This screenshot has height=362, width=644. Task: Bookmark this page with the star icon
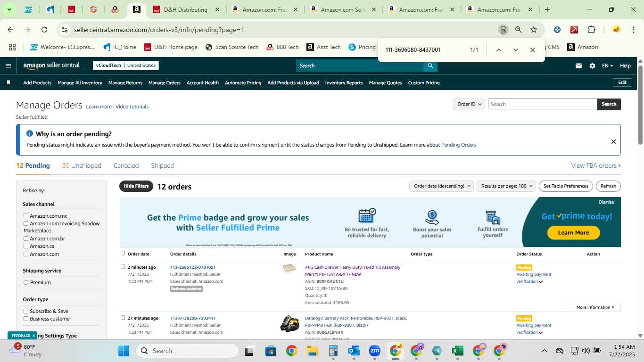tap(534, 30)
